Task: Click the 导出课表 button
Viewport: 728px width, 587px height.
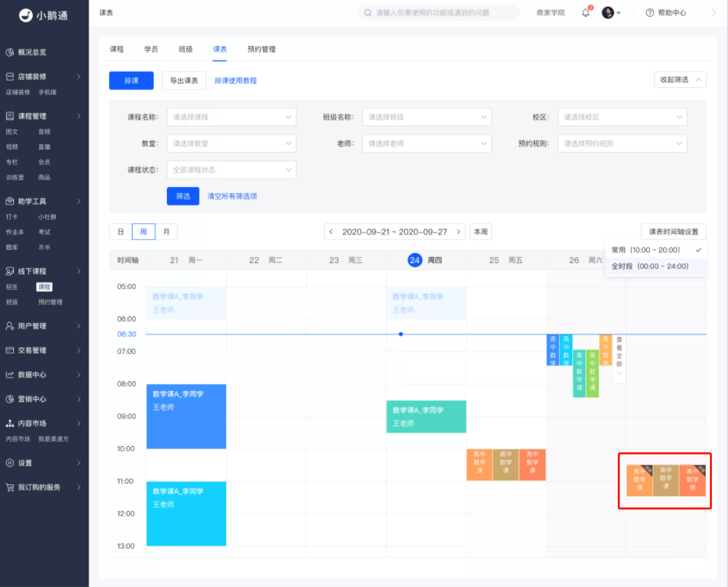Action: 184,80
